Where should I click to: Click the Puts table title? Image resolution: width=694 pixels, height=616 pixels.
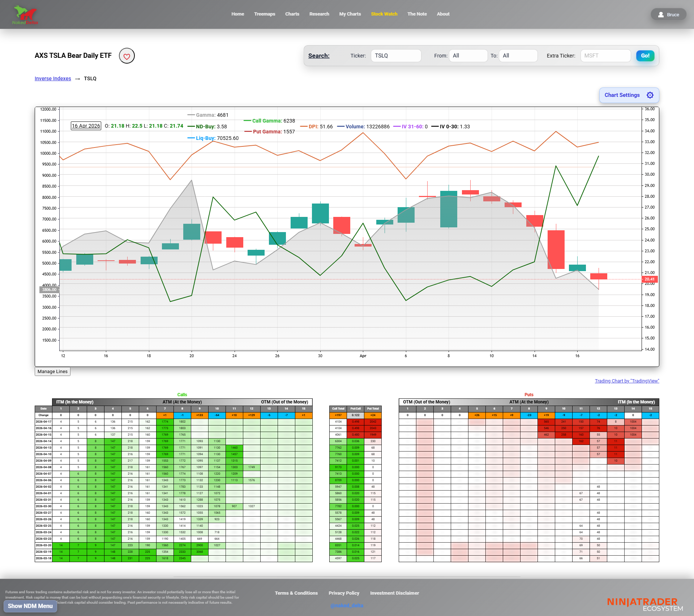529,395
